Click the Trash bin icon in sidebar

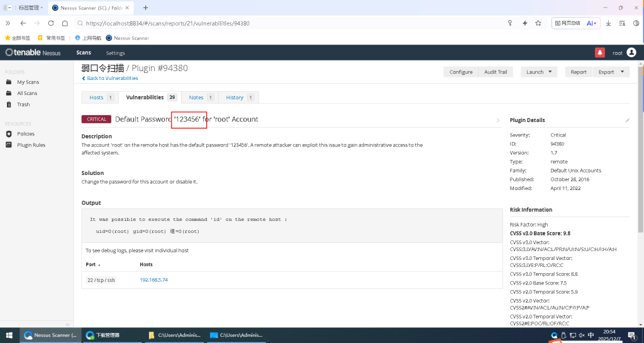tap(9, 104)
